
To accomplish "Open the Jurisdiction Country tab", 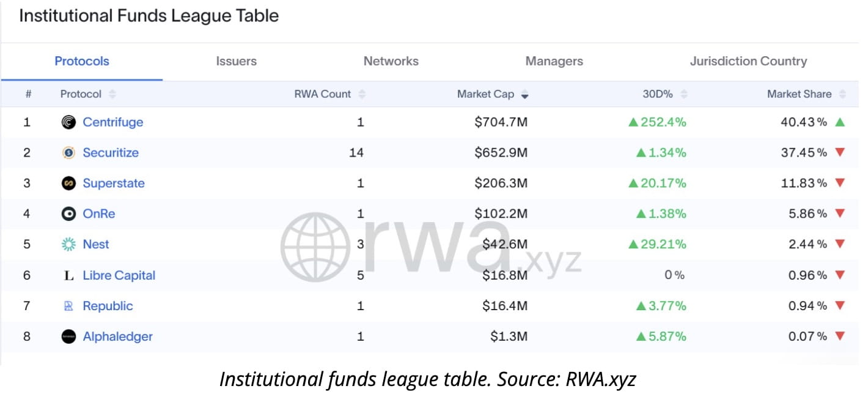I will tap(748, 61).
